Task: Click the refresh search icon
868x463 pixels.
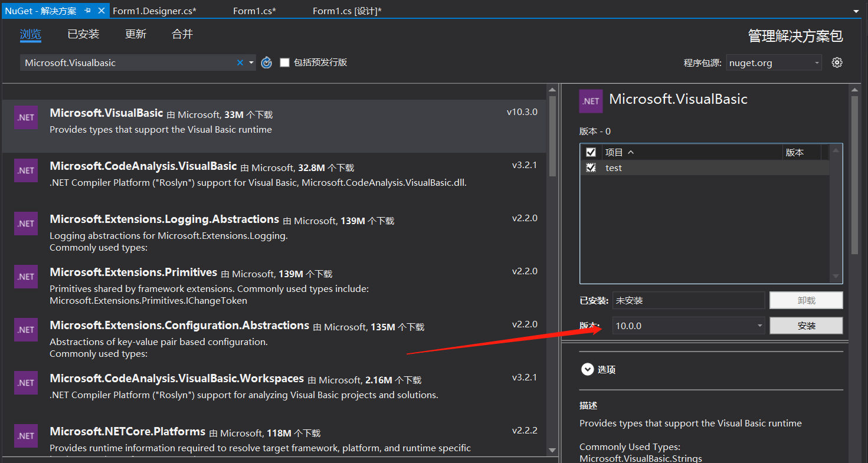Action: click(266, 62)
